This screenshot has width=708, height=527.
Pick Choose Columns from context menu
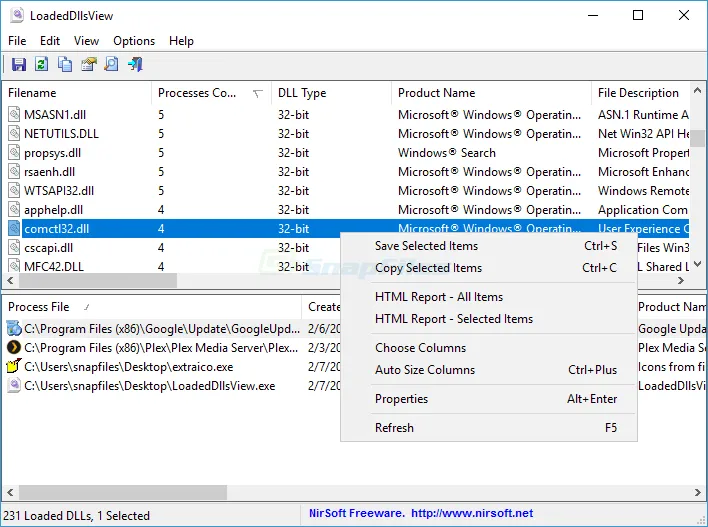[489, 348]
